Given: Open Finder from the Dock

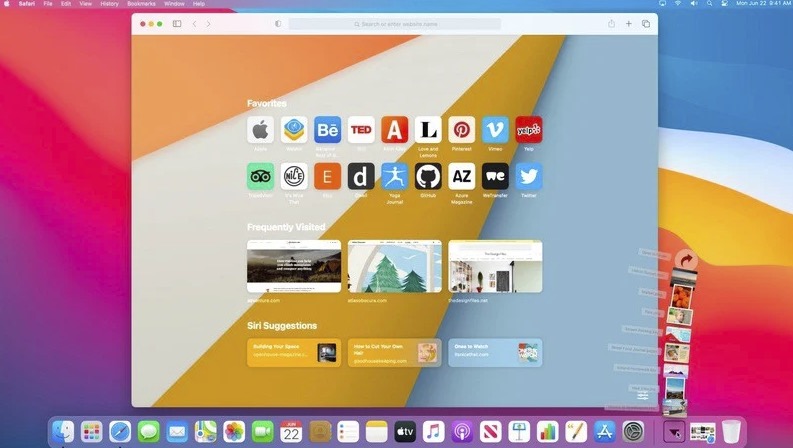Looking at the screenshot, I should coord(63,432).
